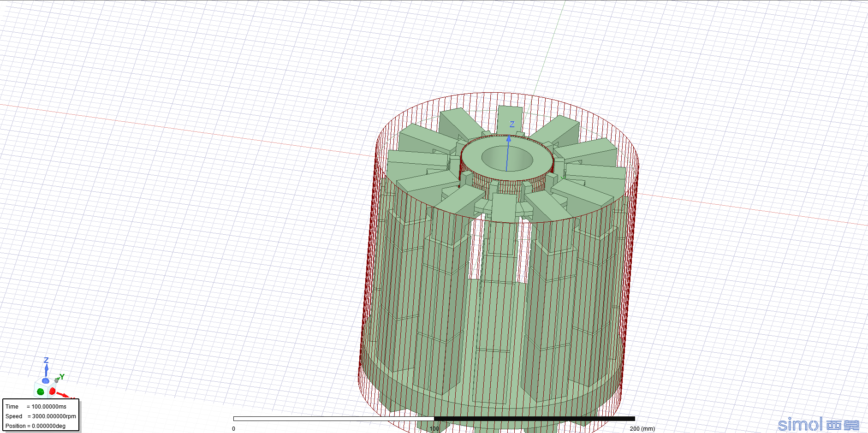Select the central shaft hole of the rotor

pos(507,159)
